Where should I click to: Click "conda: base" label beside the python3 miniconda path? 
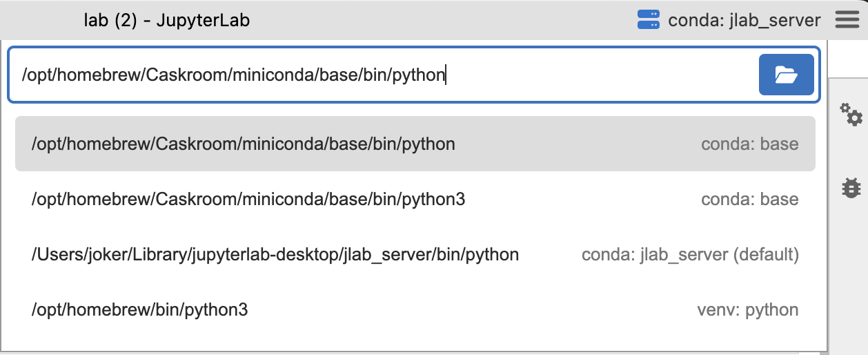click(x=749, y=200)
